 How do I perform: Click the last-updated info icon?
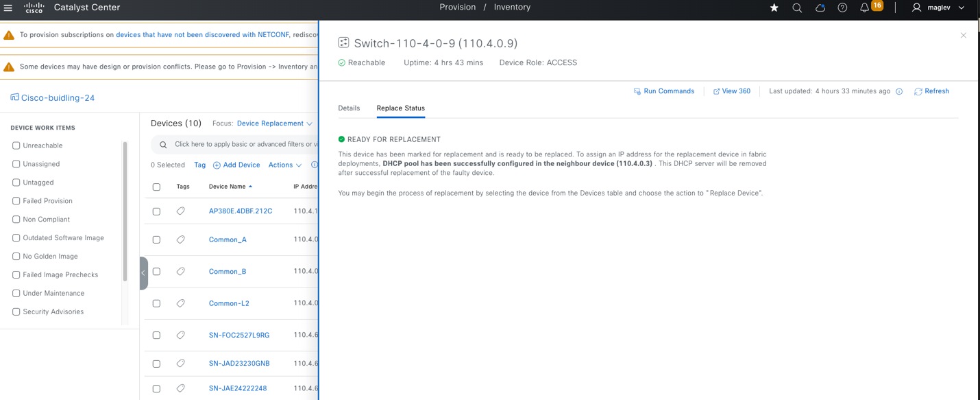pos(900,91)
